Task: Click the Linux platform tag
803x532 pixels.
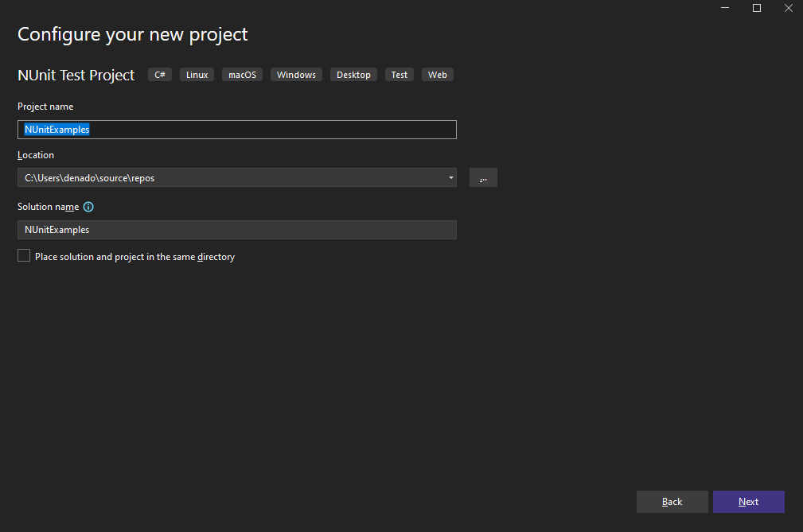Action: click(x=197, y=75)
